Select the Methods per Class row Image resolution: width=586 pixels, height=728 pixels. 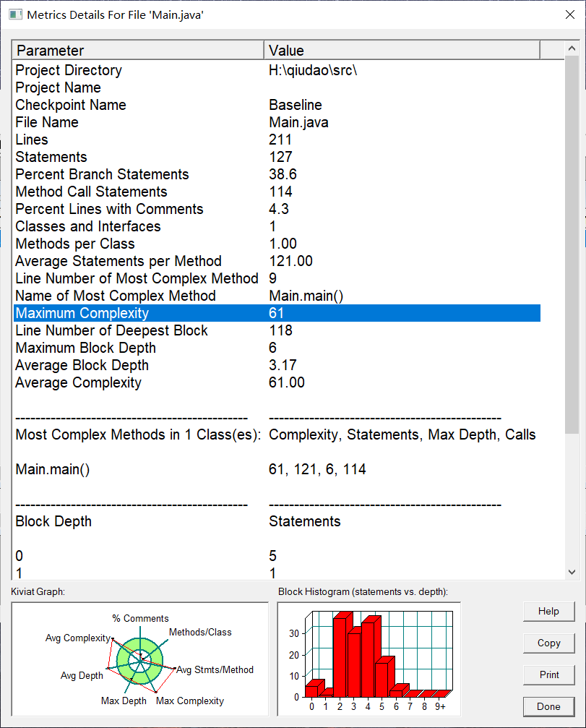pos(277,244)
